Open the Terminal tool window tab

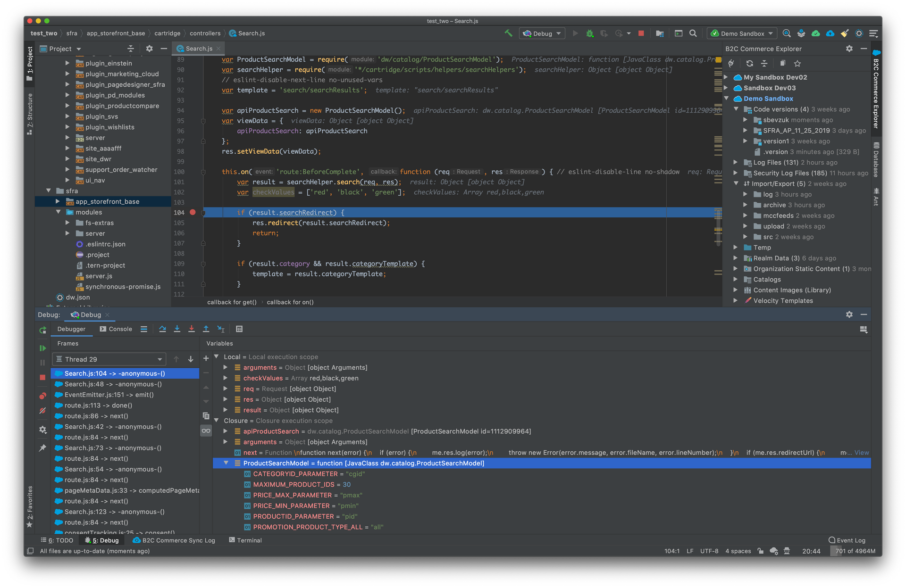pos(245,540)
